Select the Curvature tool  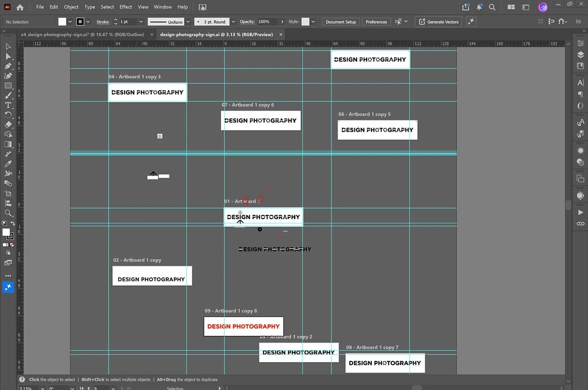coord(8,76)
